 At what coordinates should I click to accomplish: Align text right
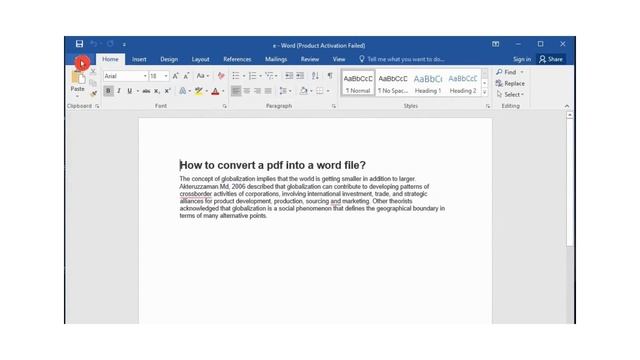tap(257, 91)
